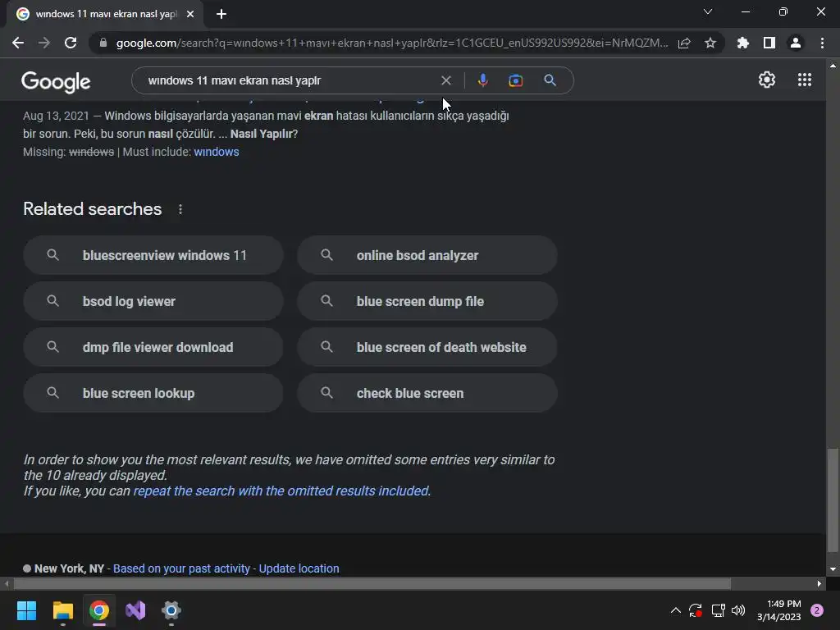Open the Settings gear taskbar app

(171, 610)
